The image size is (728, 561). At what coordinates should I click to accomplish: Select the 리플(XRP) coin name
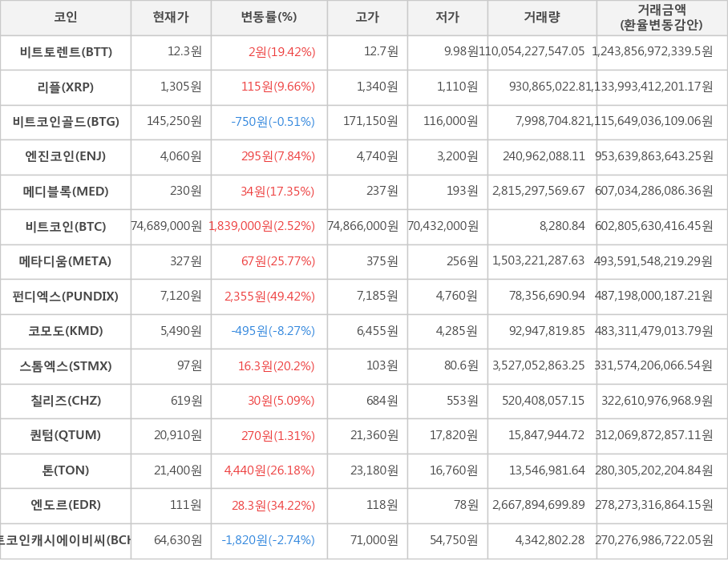point(66,87)
